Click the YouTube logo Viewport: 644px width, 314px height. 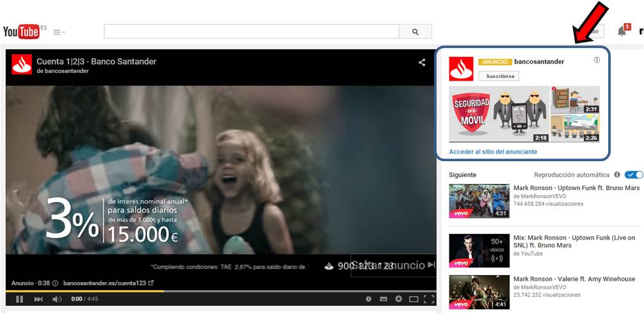(21, 32)
